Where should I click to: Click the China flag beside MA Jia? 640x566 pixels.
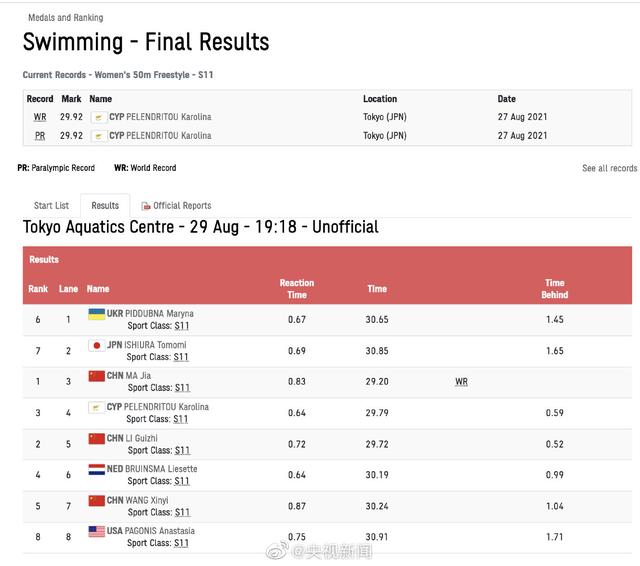(96, 376)
